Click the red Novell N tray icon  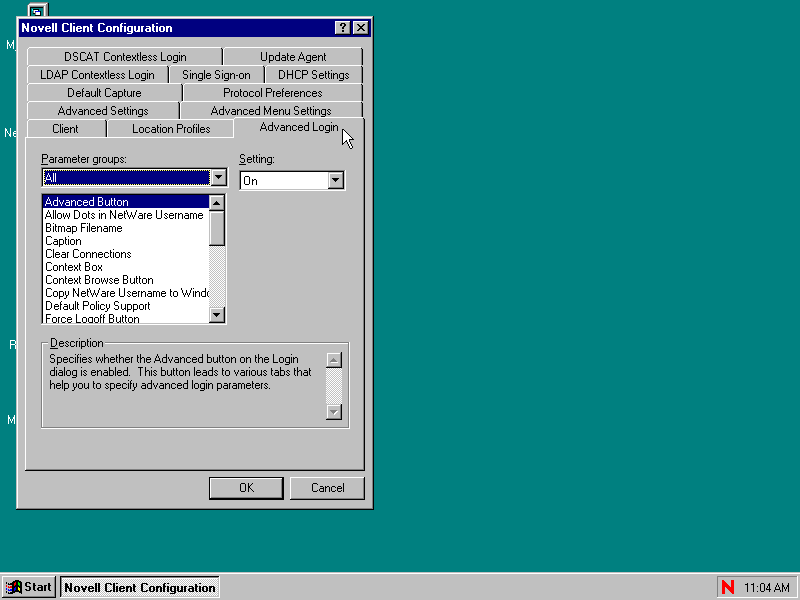[x=728, y=587]
